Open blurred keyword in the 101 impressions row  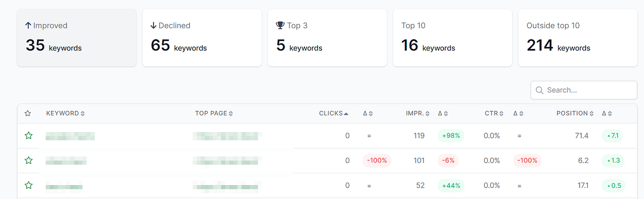pyautogui.click(x=66, y=161)
